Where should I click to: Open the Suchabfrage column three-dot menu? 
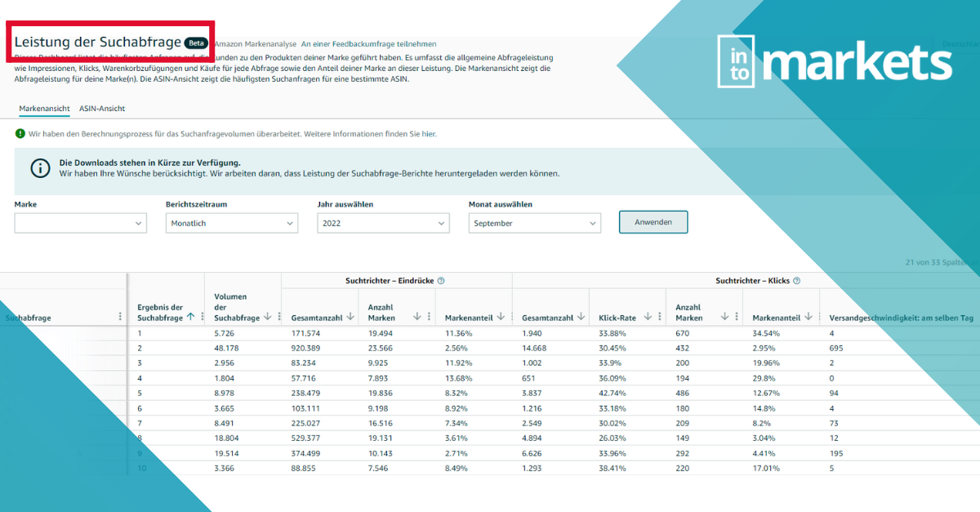(120, 317)
